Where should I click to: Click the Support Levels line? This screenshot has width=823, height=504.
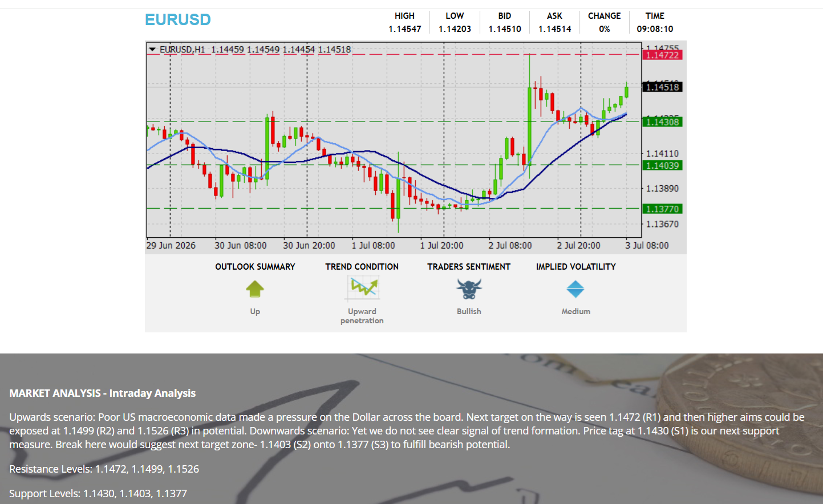point(98,494)
